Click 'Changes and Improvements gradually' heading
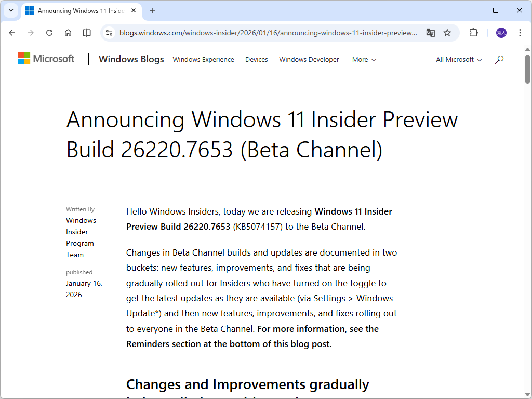 pyautogui.click(x=248, y=384)
